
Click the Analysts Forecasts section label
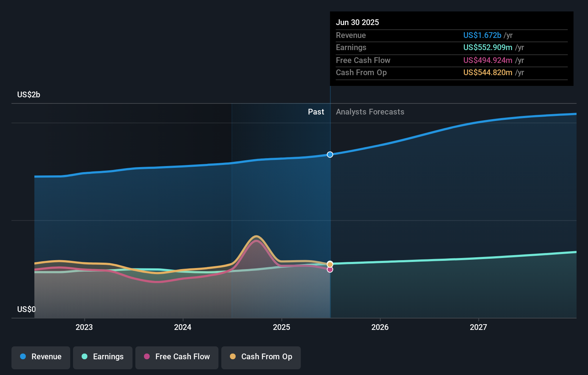[370, 112]
